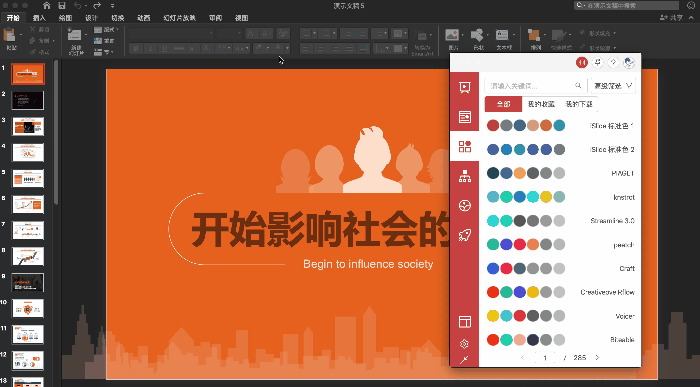
Task: Open the Picture dropdown arrow
Action: pos(462,35)
